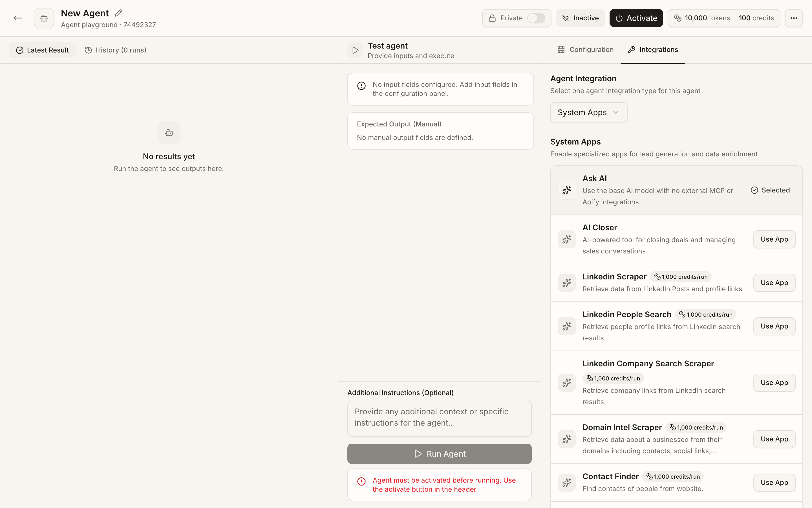Click the credits badge on Contact Finder
The image size is (812, 508).
click(x=673, y=476)
